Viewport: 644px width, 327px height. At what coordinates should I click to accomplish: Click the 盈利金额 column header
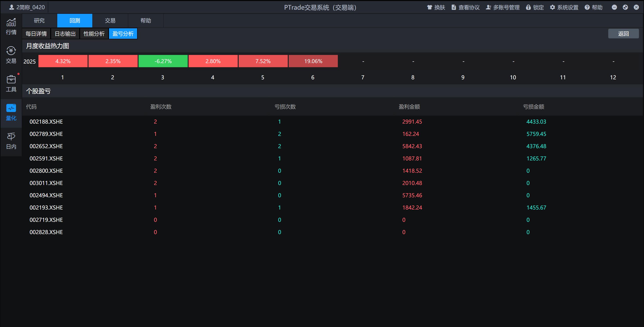pos(409,107)
